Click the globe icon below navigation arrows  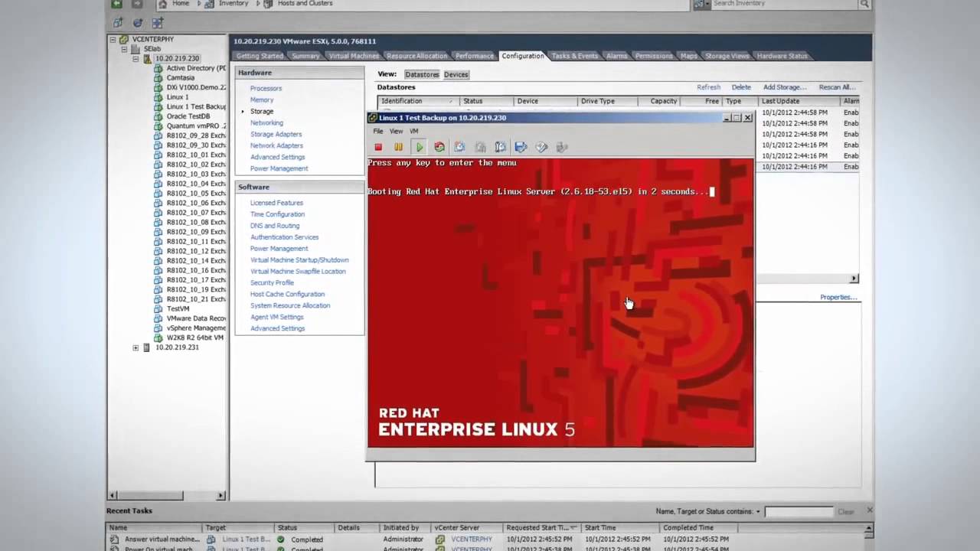(x=138, y=23)
